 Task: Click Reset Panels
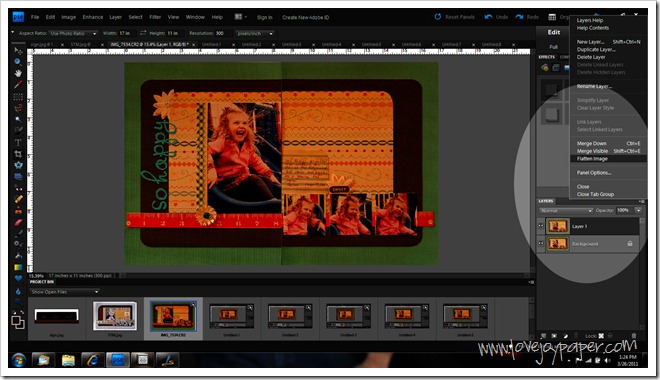click(x=454, y=17)
